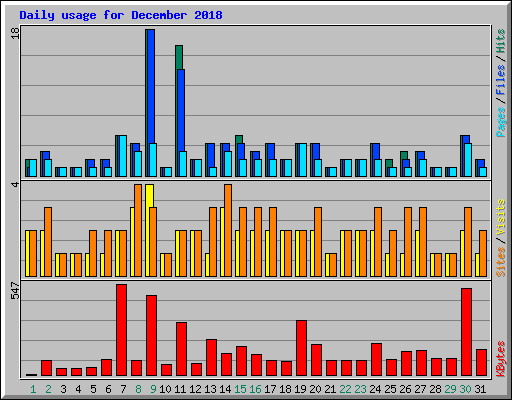Click day label "15" on the x-axis
The image size is (512, 400).
(240, 389)
